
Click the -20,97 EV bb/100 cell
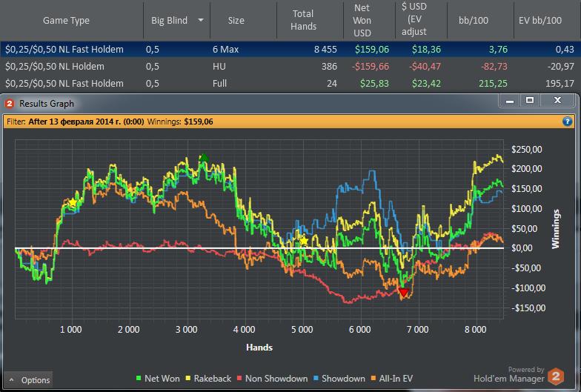pos(560,67)
